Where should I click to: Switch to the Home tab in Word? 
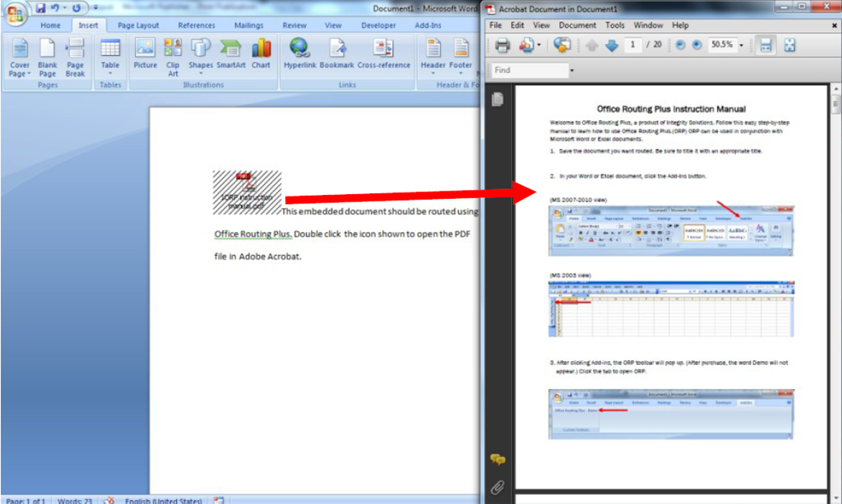pyautogui.click(x=50, y=25)
